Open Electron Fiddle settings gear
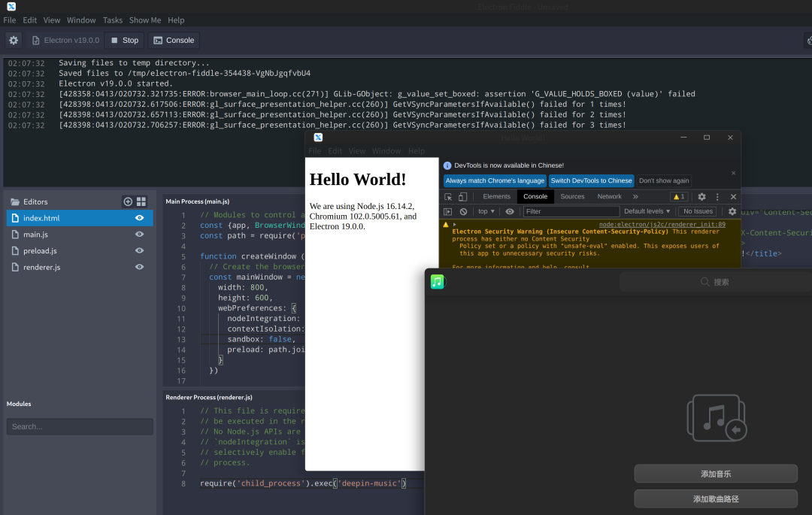The width and height of the screenshot is (812, 515). [x=14, y=41]
